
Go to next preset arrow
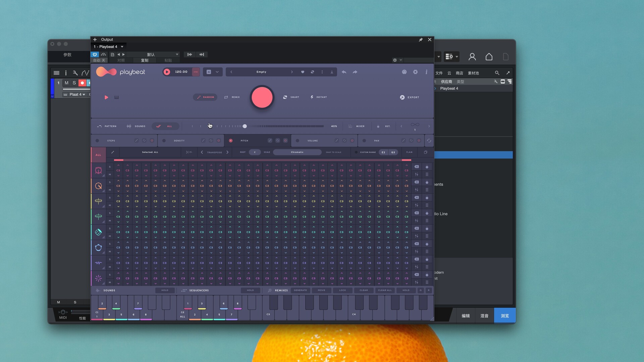pyautogui.click(x=292, y=72)
